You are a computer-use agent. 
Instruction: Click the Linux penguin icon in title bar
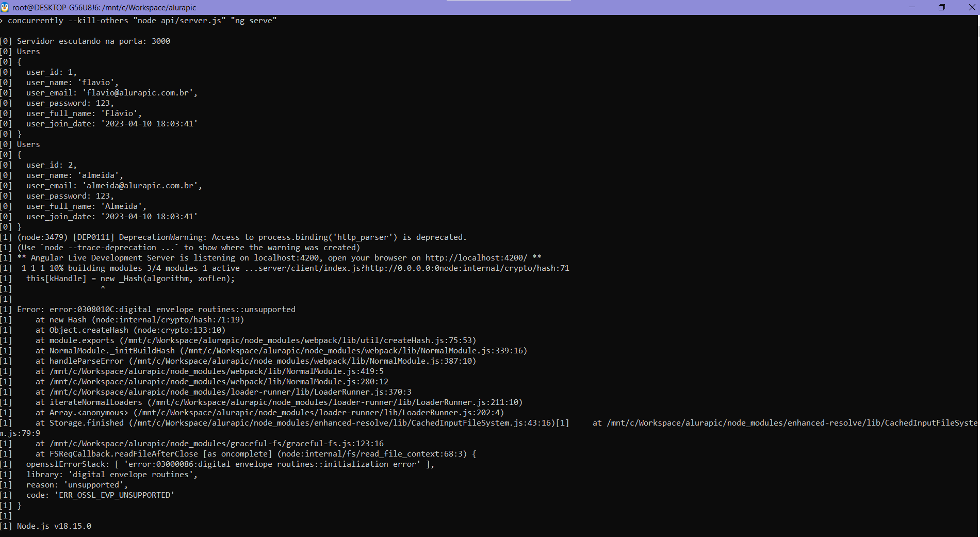5,7
